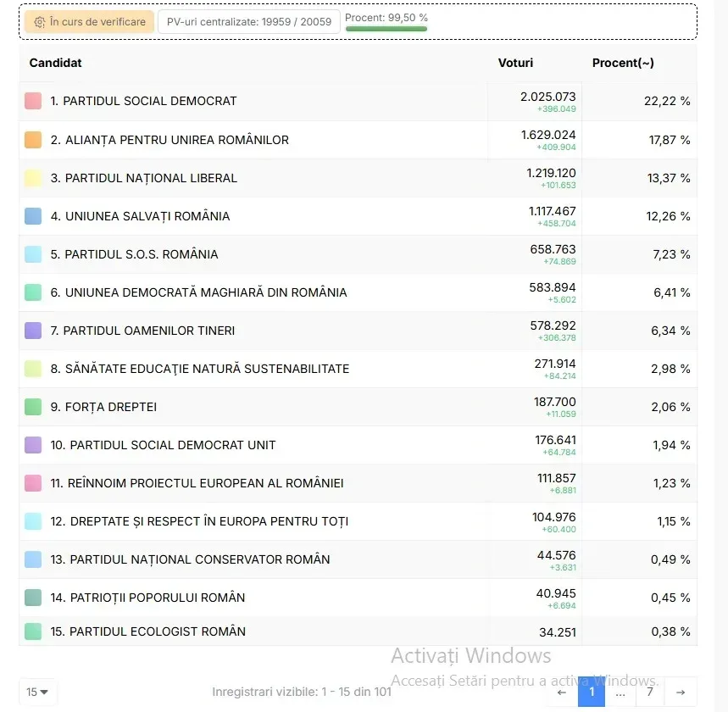Click the green Procent 99,50 % progress bar
Image resolution: width=728 pixels, height=712 pixels.
click(386, 29)
